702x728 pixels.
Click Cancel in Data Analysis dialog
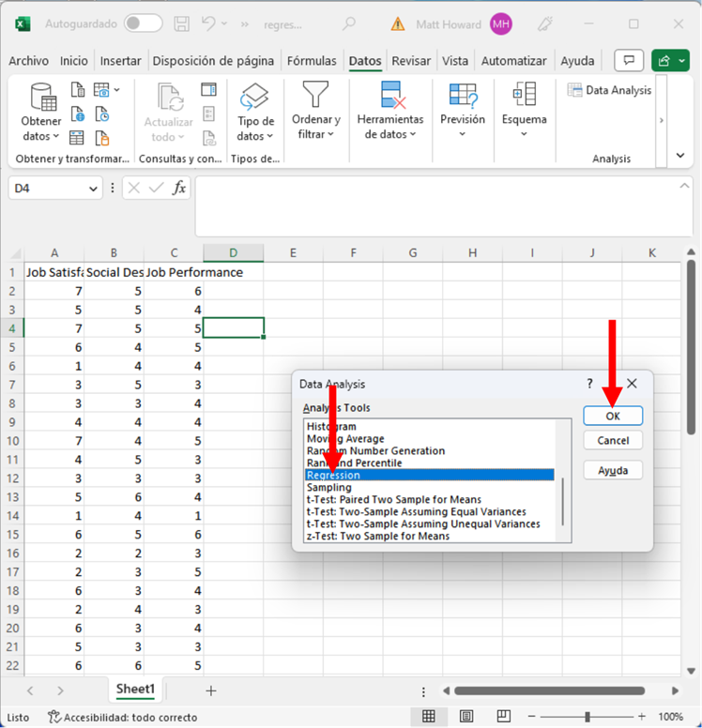click(613, 440)
